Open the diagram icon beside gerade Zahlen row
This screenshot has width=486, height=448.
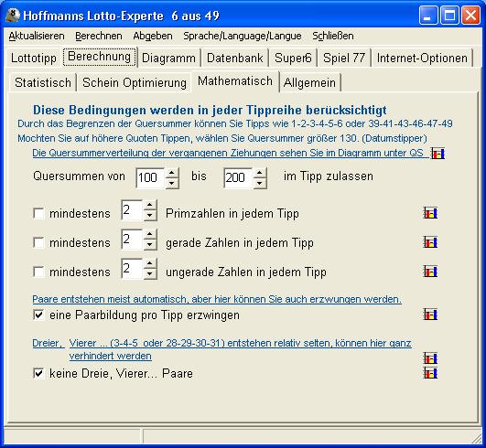click(x=430, y=242)
